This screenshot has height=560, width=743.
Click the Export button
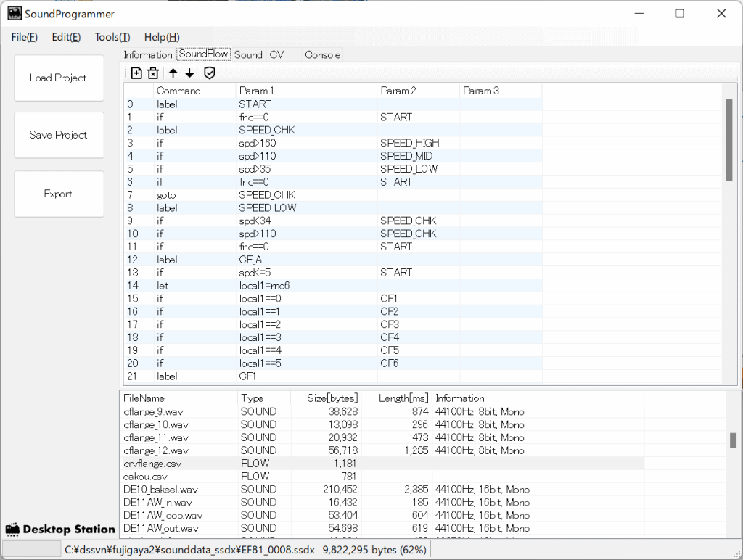point(59,194)
